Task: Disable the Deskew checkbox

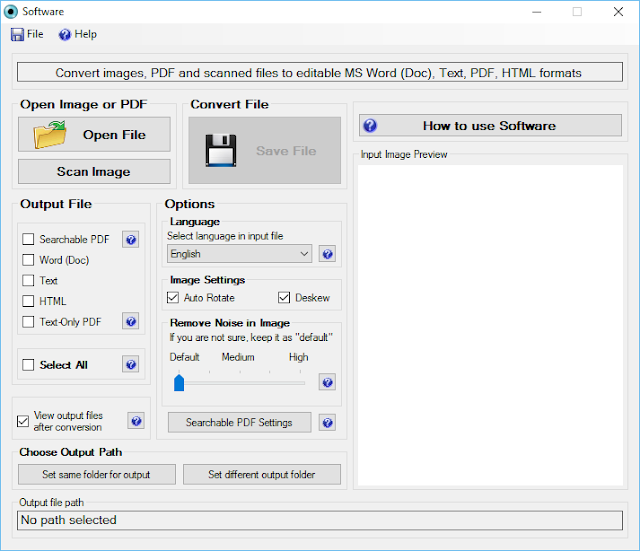Action: (x=284, y=298)
